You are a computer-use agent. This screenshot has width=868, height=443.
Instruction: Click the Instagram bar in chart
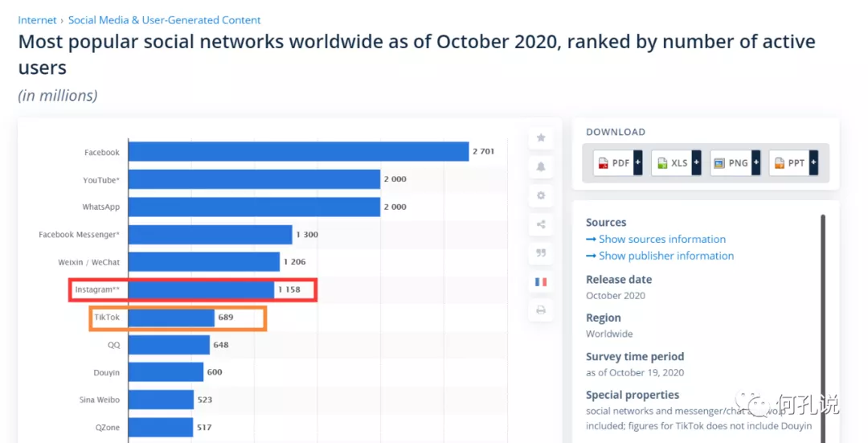pos(201,289)
